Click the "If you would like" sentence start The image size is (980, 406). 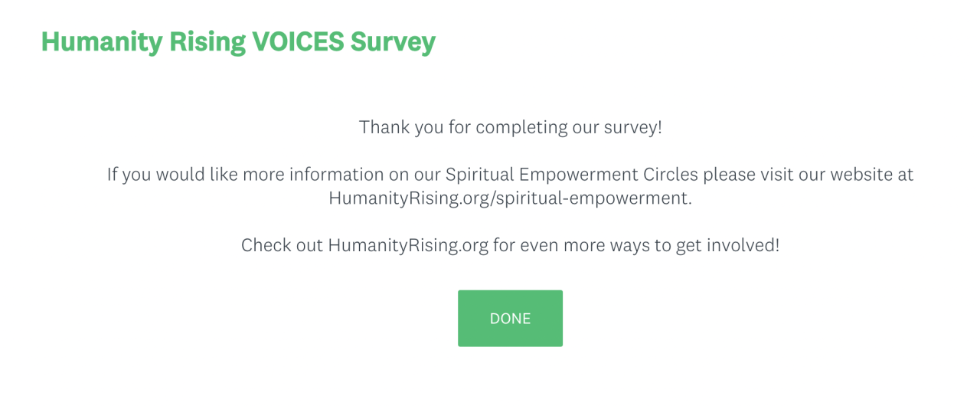[160, 175]
